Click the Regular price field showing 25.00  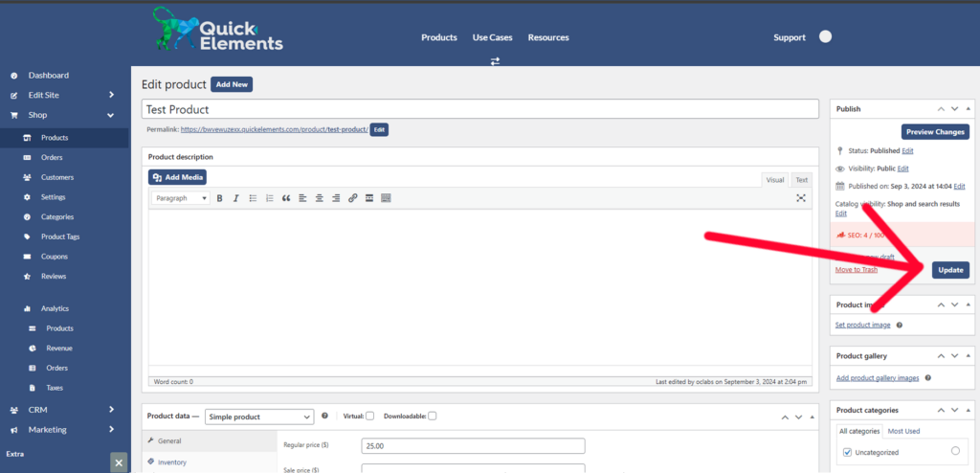pyautogui.click(x=473, y=446)
